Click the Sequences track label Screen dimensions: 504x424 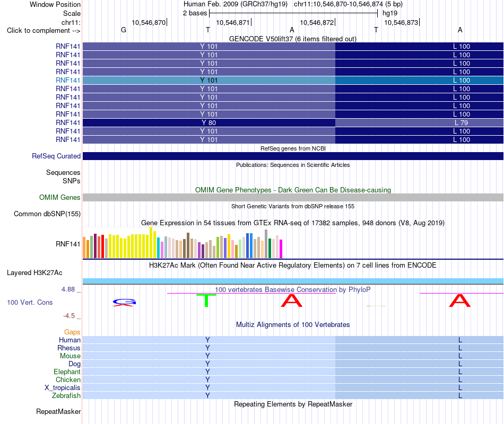pyautogui.click(x=63, y=172)
